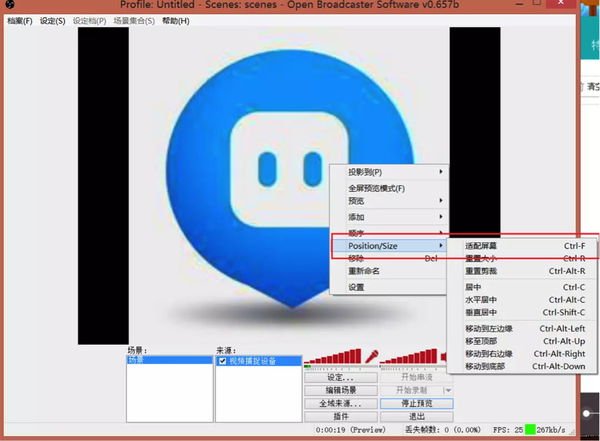
Task: Select 移动到底部 in the submenu
Action: (523, 366)
